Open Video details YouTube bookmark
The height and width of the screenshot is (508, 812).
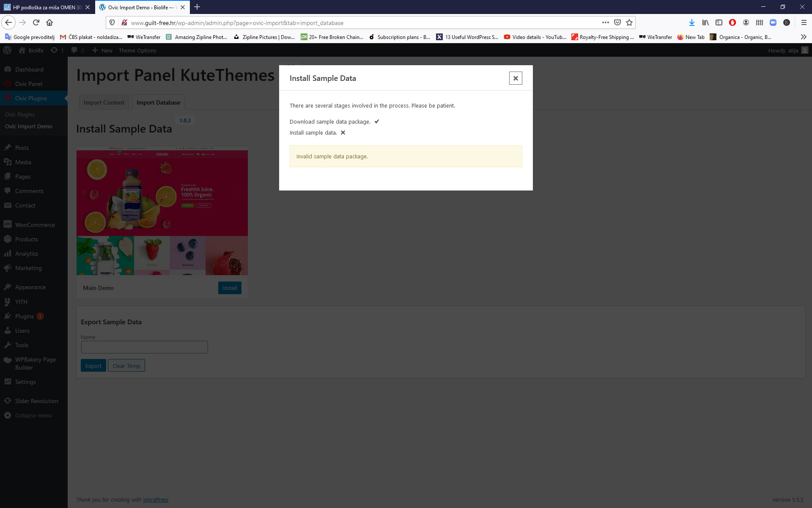(x=535, y=37)
